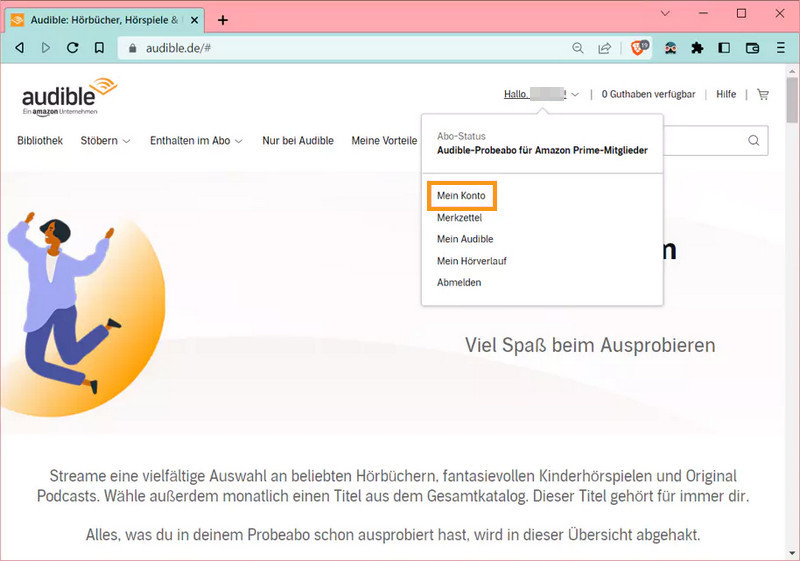The image size is (800, 561).
Task: Go forward with the browser forward arrow
Action: click(46, 48)
